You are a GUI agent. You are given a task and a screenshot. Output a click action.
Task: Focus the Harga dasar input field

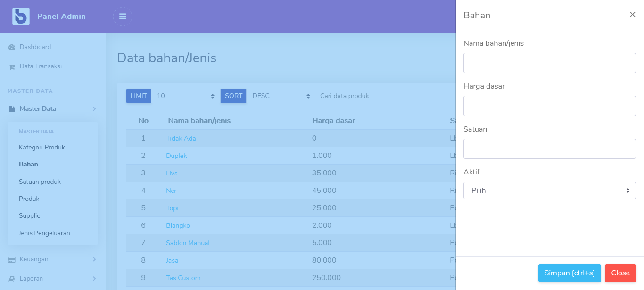coord(550,106)
